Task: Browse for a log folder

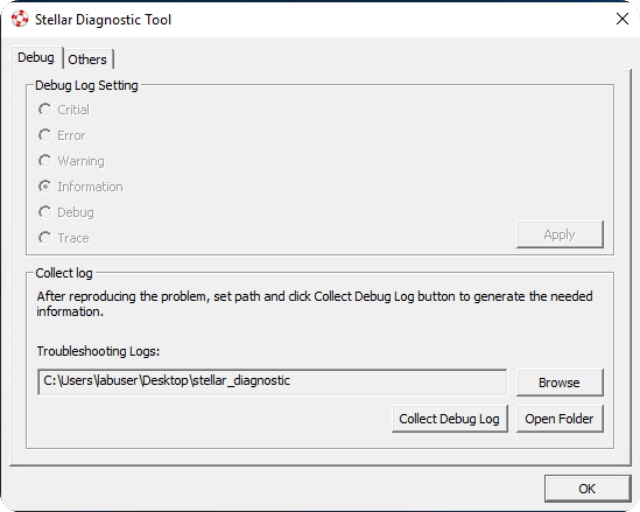Action: point(560,383)
